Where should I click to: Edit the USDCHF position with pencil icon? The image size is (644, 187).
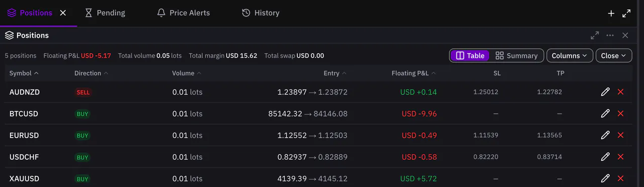605,157
